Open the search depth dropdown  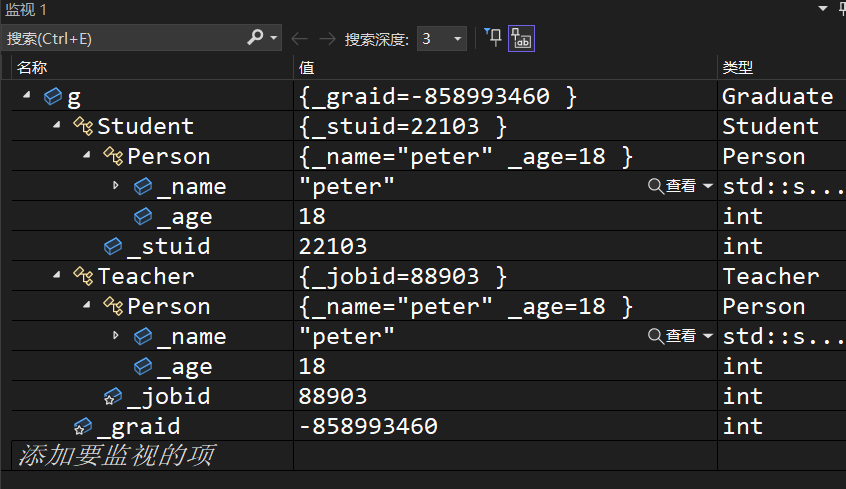coord(458,39)
